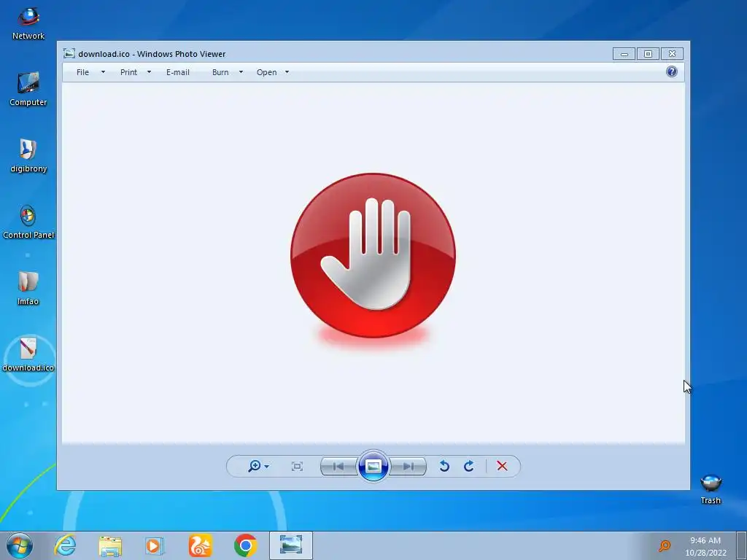Screen dimensions: 747x560
Task: Expand the zoom magnifier dropdown arrow
Action: 267,467
